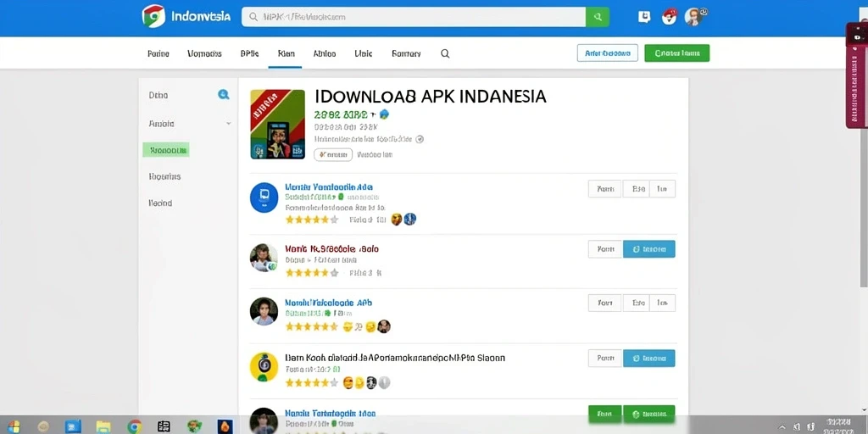Select the Dtha sidebar item
868x434 pixels.
coord(159,95)
